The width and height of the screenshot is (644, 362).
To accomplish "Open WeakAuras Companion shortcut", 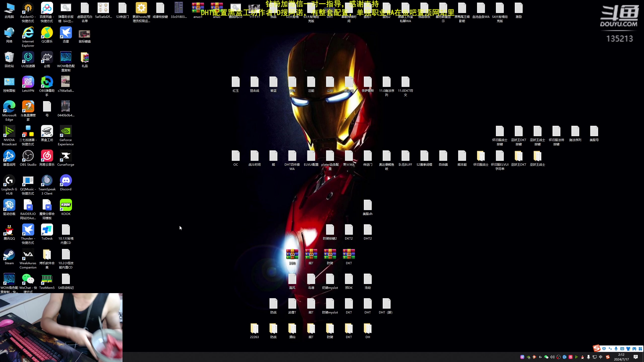I will pos(28,259).
